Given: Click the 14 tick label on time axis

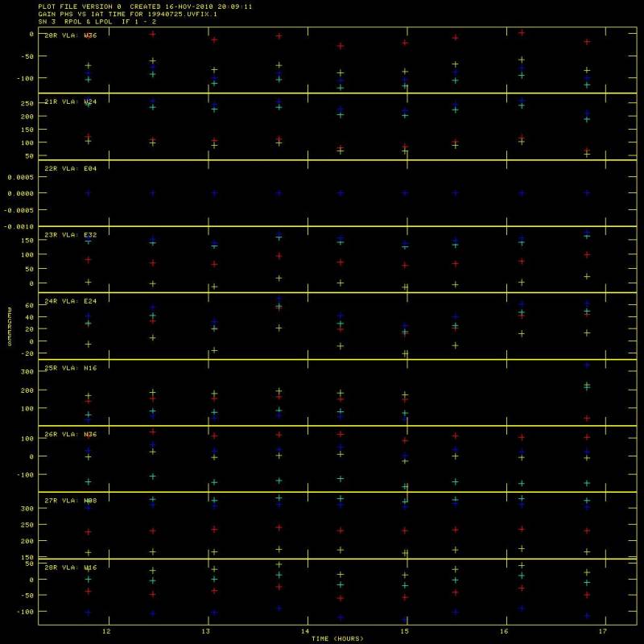Looking at the screenshot, I should tap(305, 631).
